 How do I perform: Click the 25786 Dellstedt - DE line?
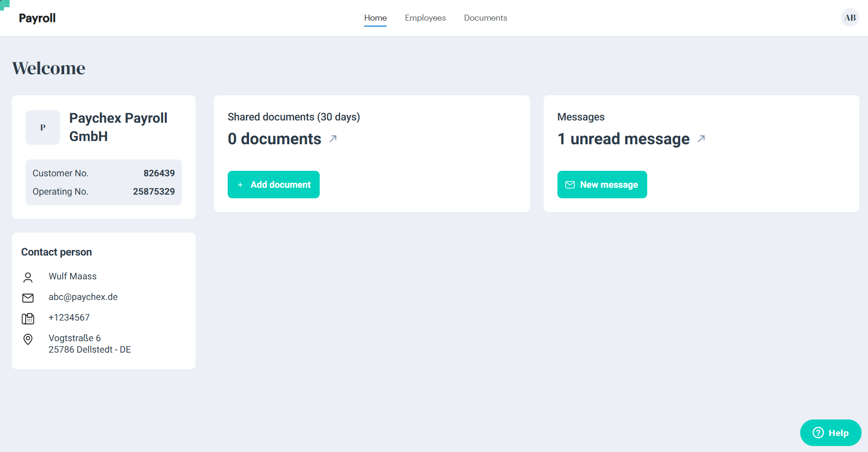(90, 349)
